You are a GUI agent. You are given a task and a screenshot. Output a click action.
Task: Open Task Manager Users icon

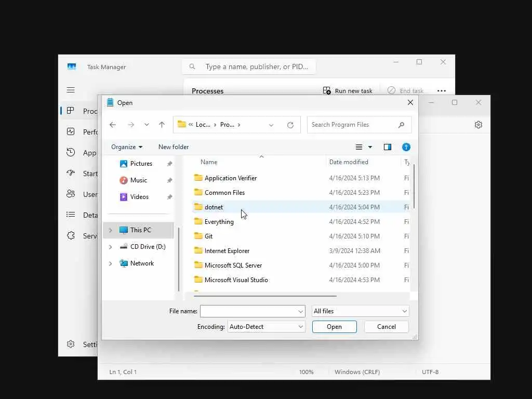(71, 194)
